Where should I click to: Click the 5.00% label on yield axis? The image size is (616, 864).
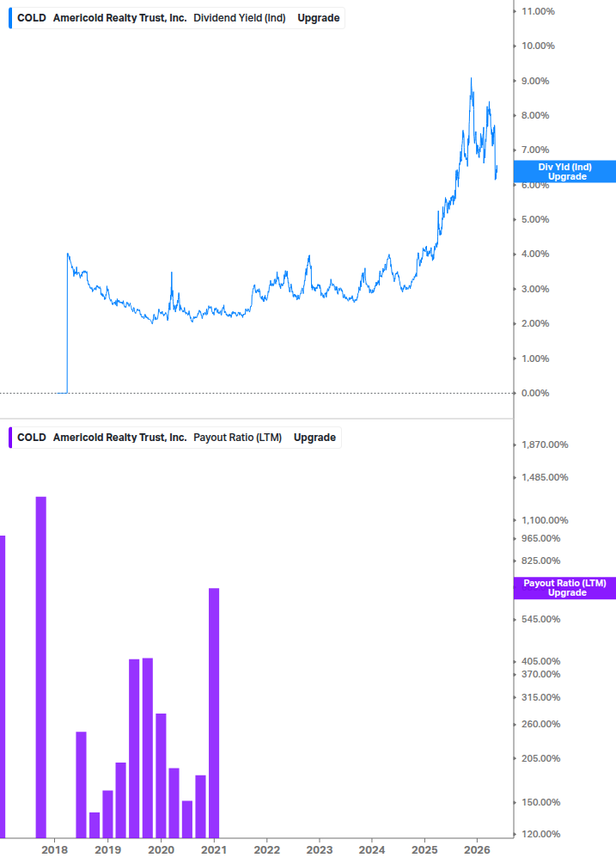point(535,219)
